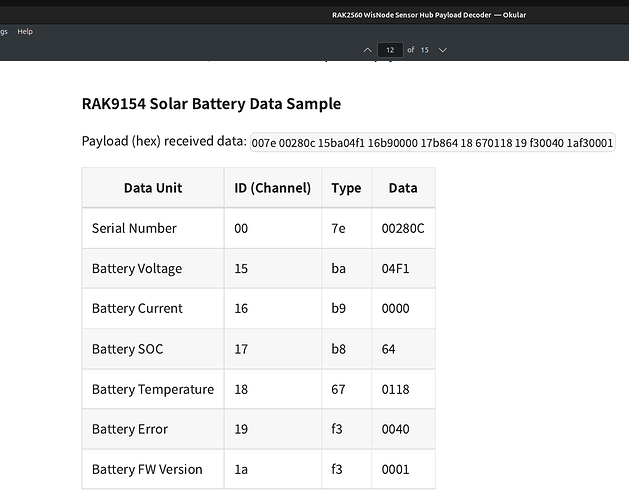Click the Battery Temperature row label
The width and height of the screenshot is (629, 500).
pos(152,389)
